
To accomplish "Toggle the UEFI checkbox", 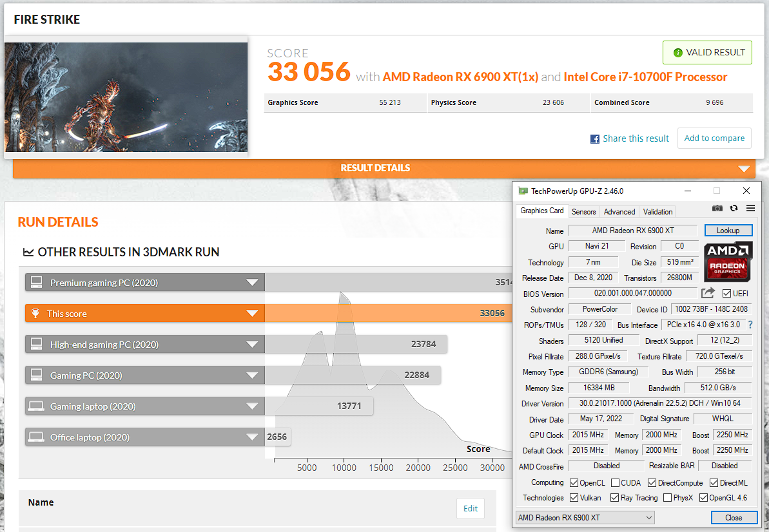I will 726,294.
